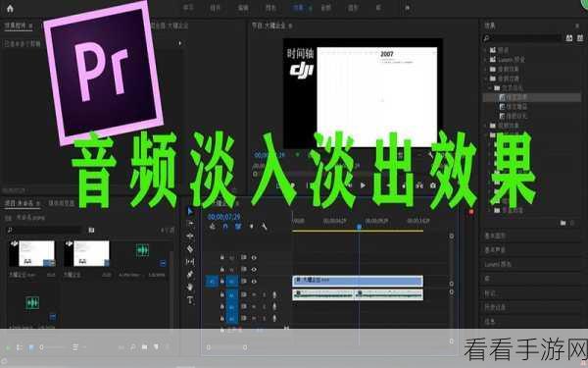
Task: Play the sequence in Program monitor
Action: pyautogui.click(x=363, y=185)
